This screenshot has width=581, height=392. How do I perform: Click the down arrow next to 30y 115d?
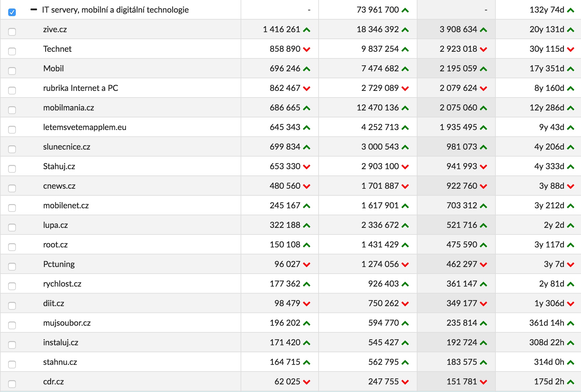pos(571,50)
